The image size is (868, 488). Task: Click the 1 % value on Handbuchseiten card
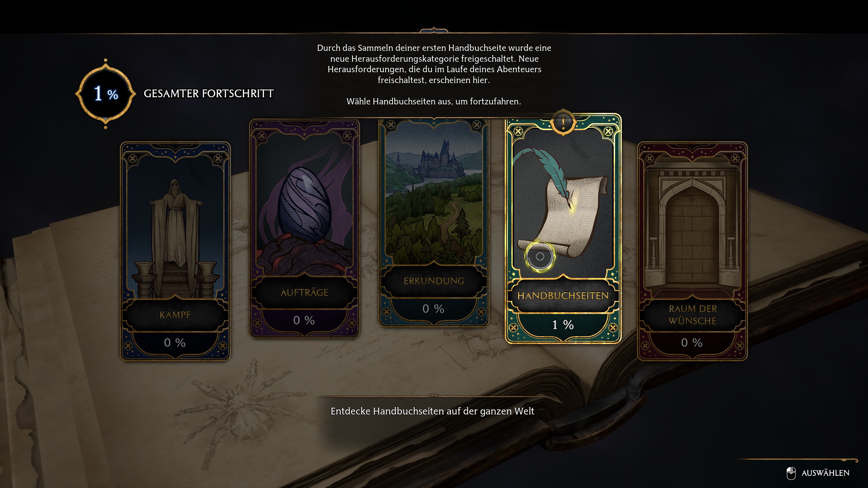click(563, 325)
